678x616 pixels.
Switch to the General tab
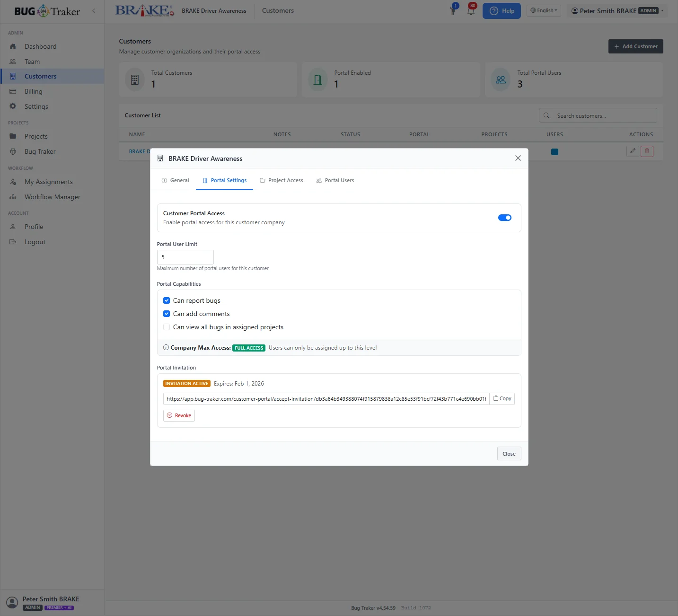176,180
